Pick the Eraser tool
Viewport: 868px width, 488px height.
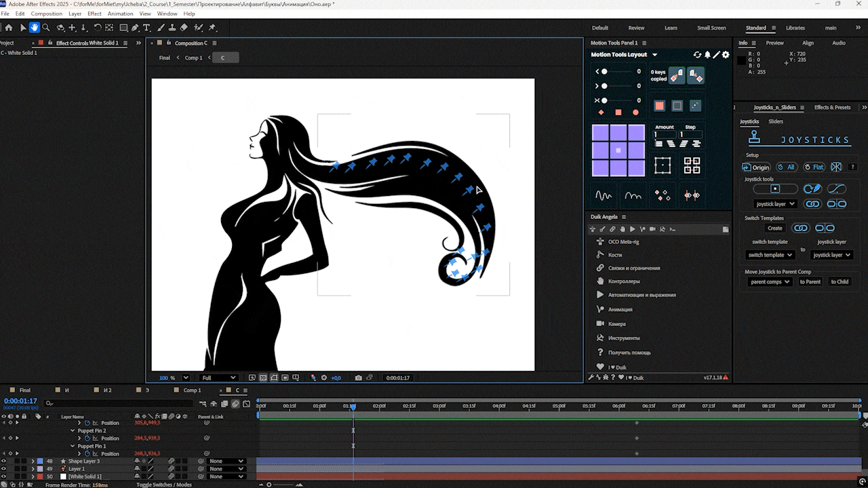(x=184, y=28)
